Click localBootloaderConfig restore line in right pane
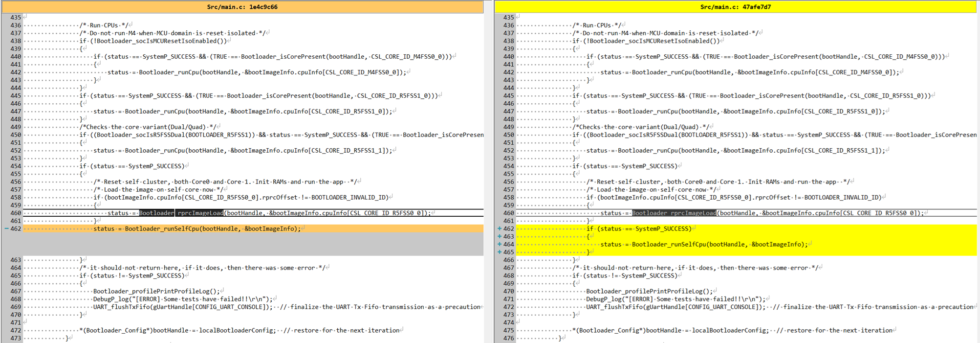Image resolution: width=980 pixels, height=343 pixels. [x=733, y=330]
